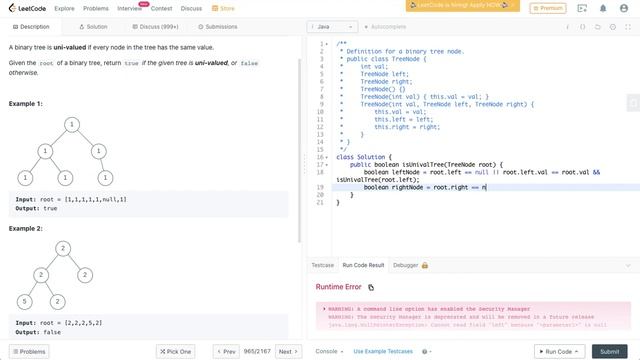Click the curly braces format code icon
This screenshot has width=640, height=360.
(x=582, y=27)
